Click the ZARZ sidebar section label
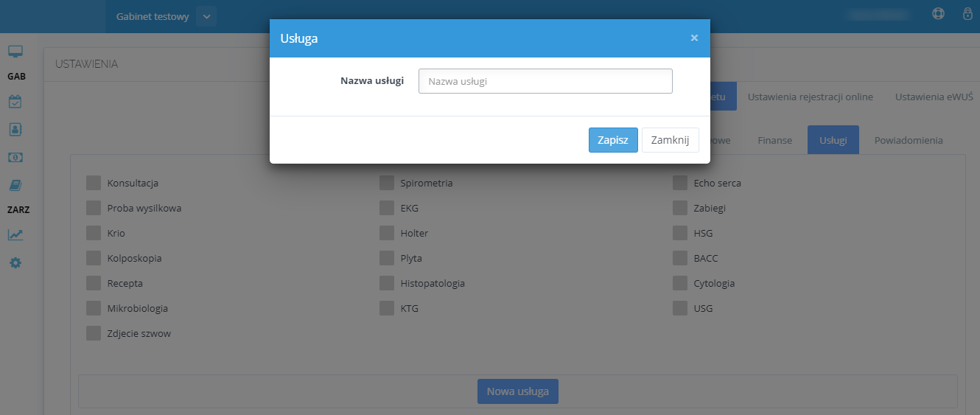 18,209
